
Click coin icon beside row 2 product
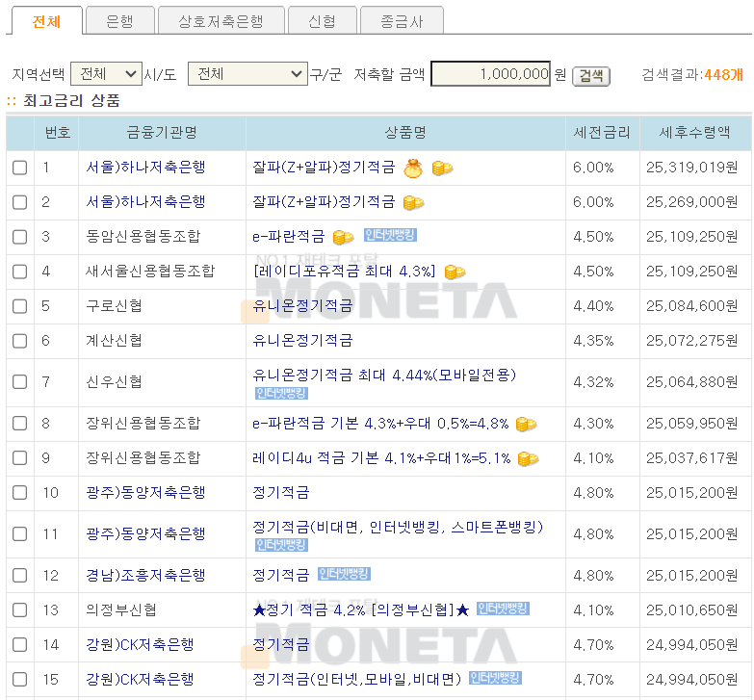point(413,203)
